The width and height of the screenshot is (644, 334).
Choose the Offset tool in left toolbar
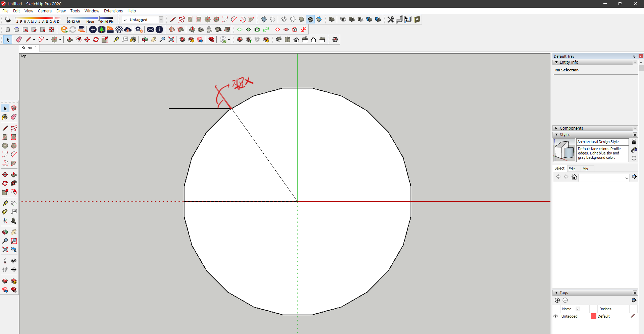tap(14, 192)
